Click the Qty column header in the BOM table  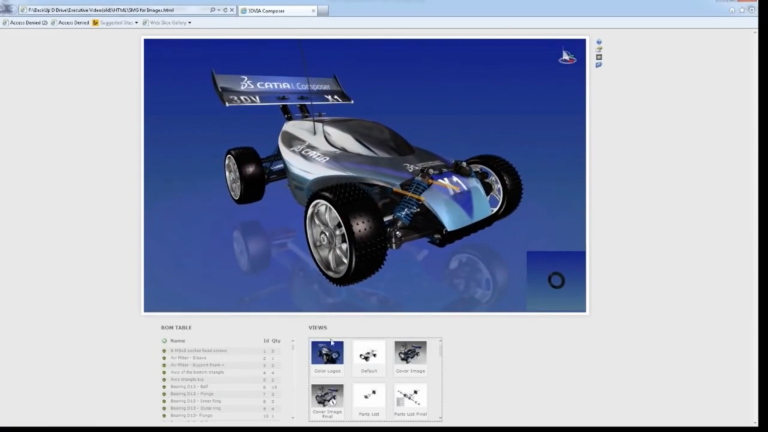[x=276, y=341]
